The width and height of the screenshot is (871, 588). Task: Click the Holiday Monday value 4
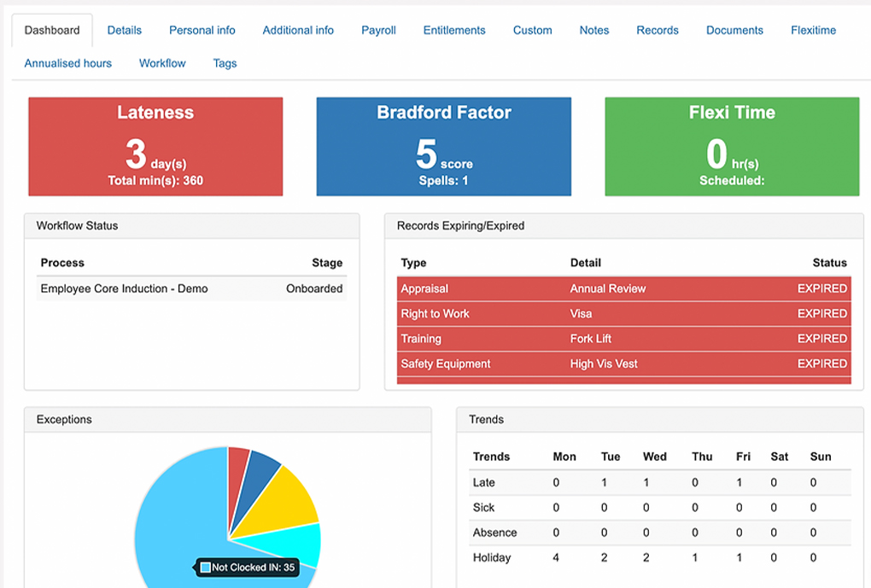click(x=556, y=557)
